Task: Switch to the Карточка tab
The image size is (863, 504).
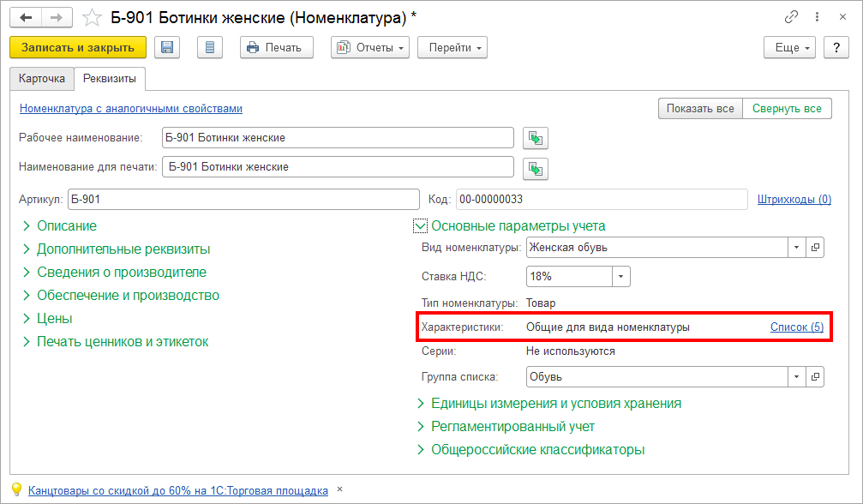Action: coord(42,78)
